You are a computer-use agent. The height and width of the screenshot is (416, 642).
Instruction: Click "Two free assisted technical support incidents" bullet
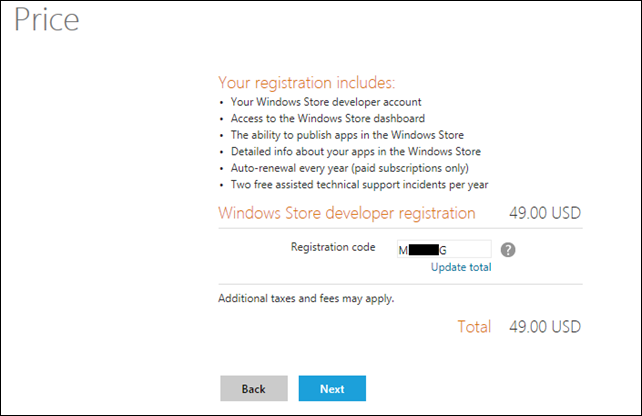click(x=358, y=185)
